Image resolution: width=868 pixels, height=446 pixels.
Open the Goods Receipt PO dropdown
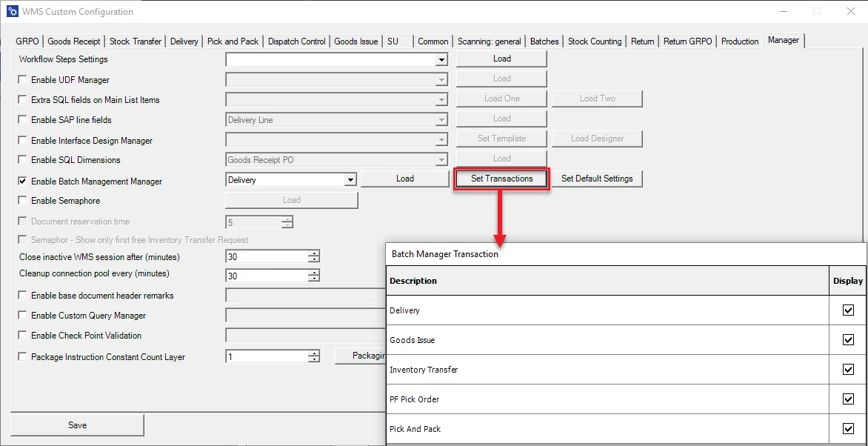442,158
